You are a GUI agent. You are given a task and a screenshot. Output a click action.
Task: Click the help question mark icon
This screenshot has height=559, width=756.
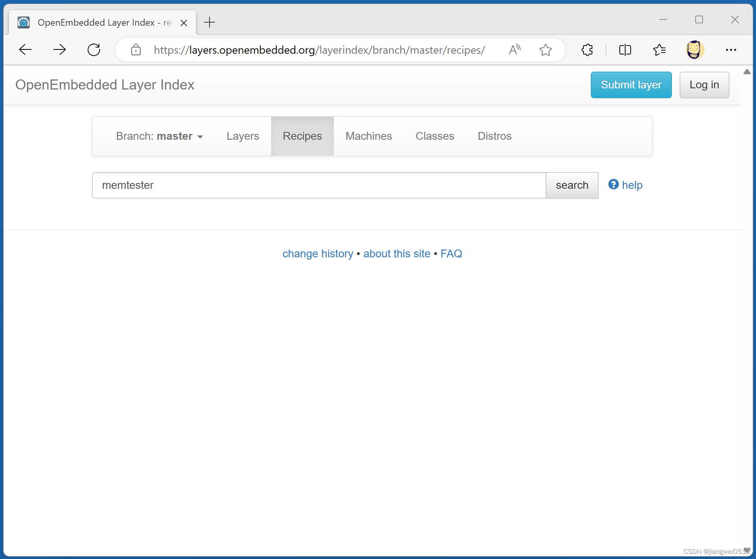click(613, 185)
